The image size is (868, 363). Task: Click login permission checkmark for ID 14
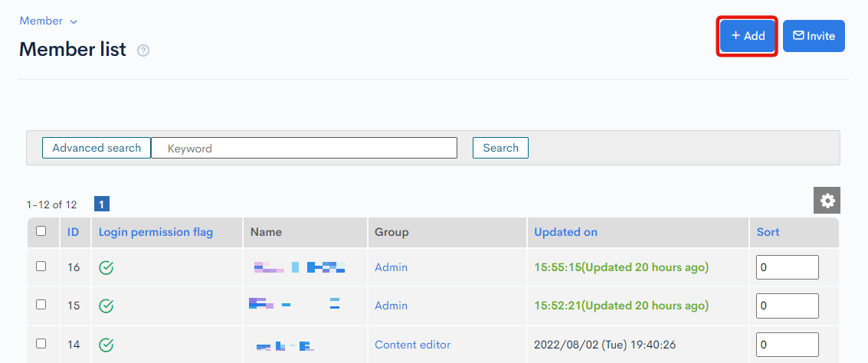point(106,345)
